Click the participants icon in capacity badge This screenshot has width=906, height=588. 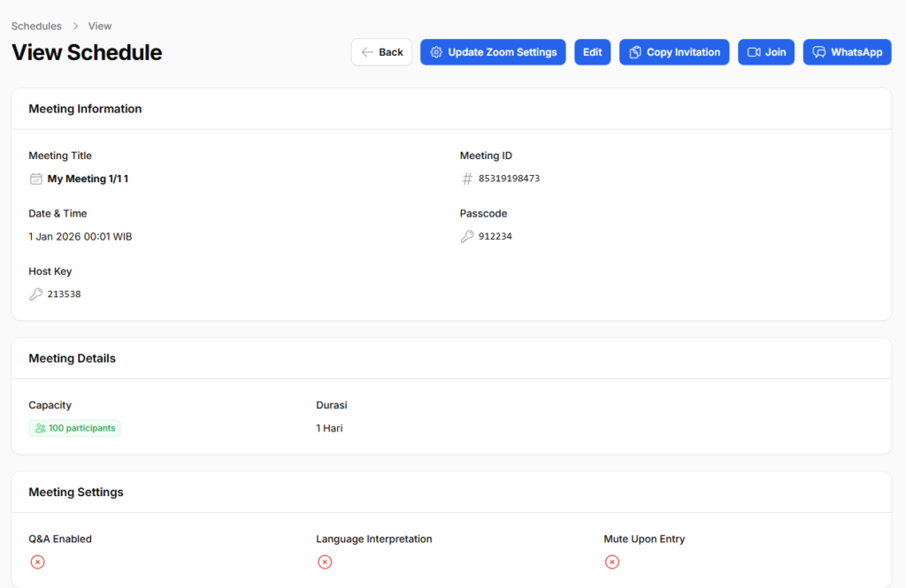40,428
